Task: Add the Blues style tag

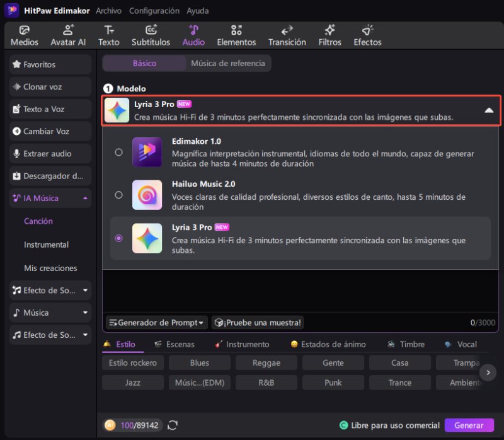Action: click(200, 363)
